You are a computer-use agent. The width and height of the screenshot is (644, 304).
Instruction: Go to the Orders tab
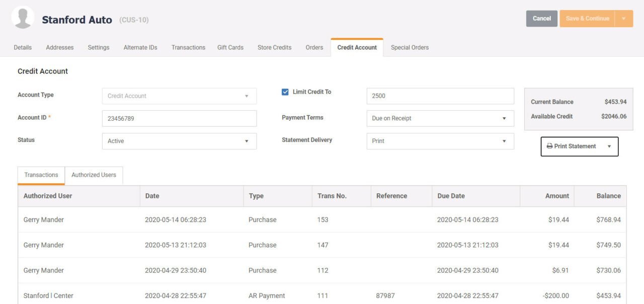pos(314,47)
